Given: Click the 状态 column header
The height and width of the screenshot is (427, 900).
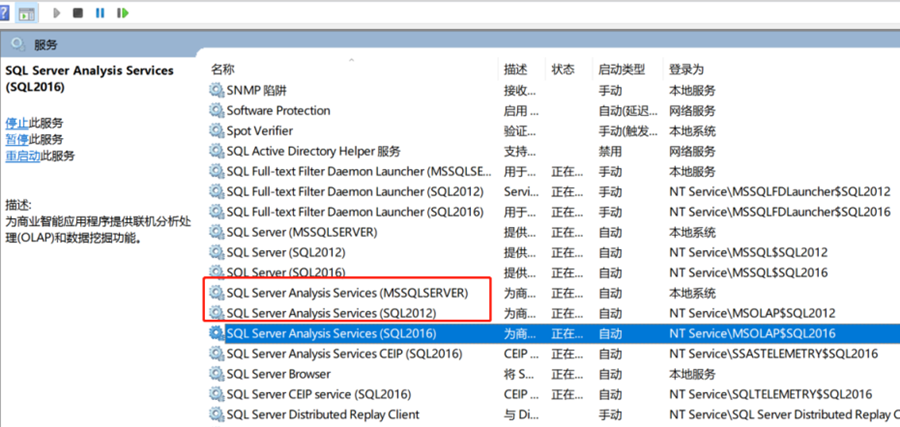Looking at the screenshot, I should click(563, 70).
